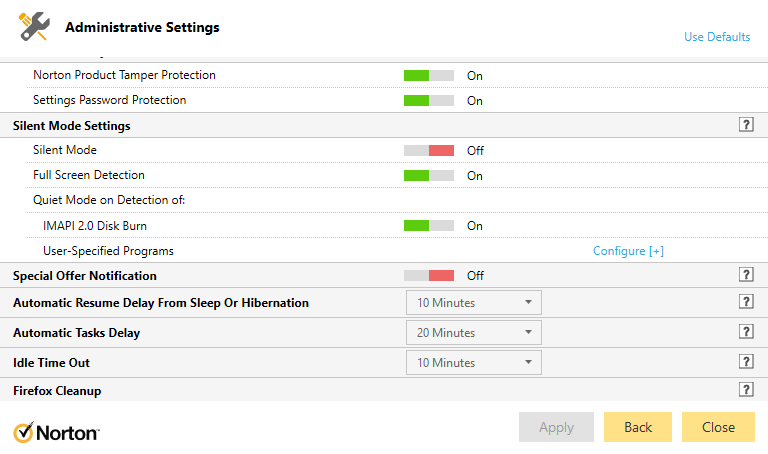Expand Automatic Tasks Delay dropdown
768x454 pixels.
473,332
